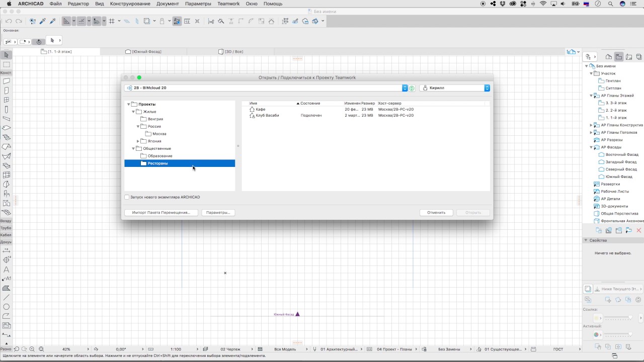644x362 pixels.
Task: Click the red delete icon in Navigator
Action: 639,230
